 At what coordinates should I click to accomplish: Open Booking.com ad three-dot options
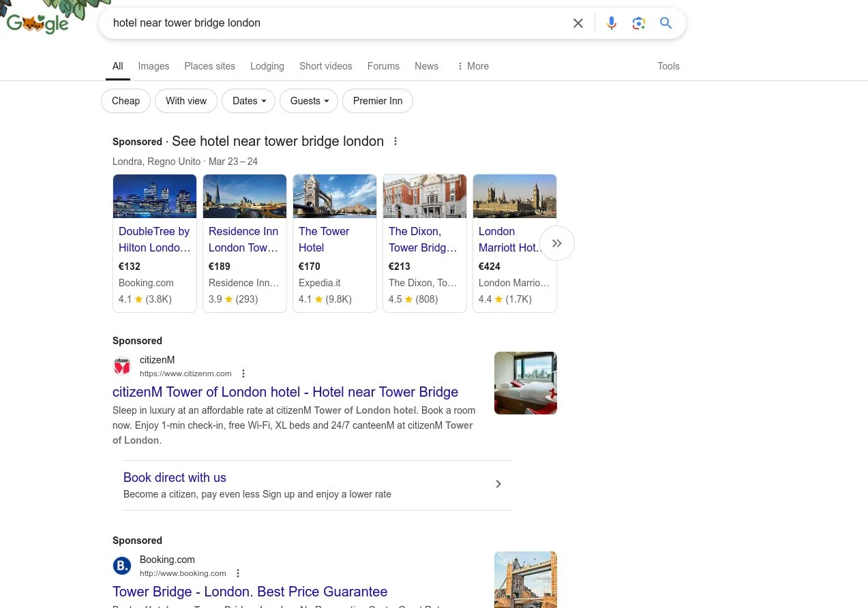coord(238,573)
